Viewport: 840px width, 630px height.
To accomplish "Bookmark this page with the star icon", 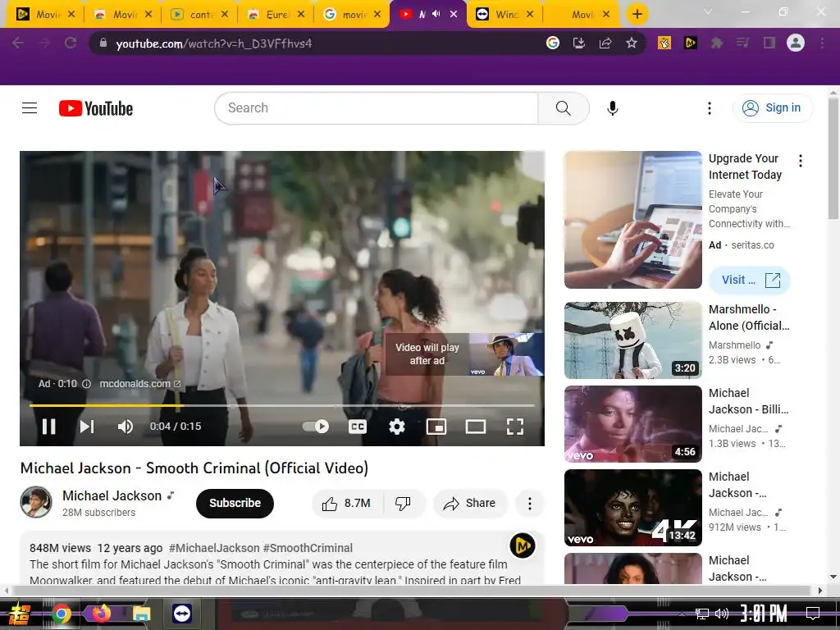I will (x=632, y=43).
